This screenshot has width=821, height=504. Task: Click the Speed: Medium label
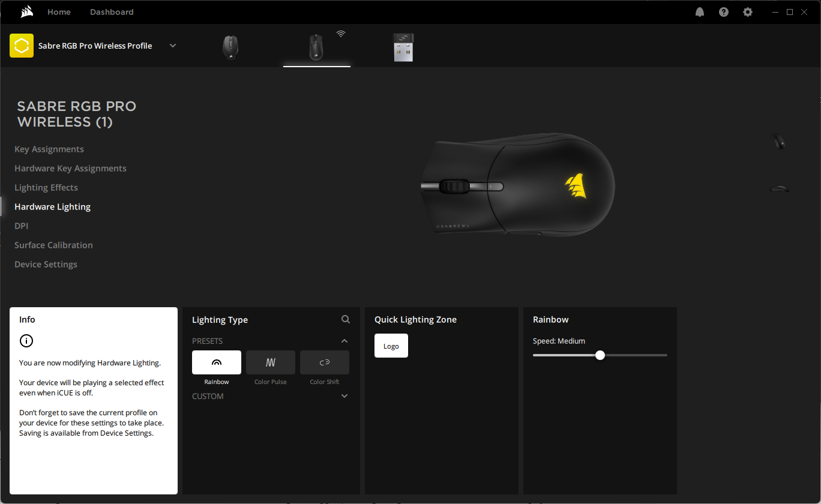tap(559, 341)
